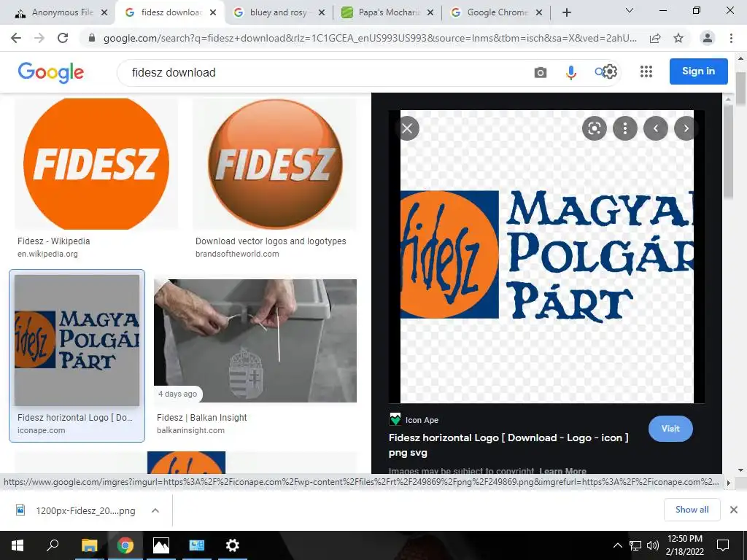This screenshot has width=747, height=560.
Task: Click Show all downloads
Action: coord(692,510)
